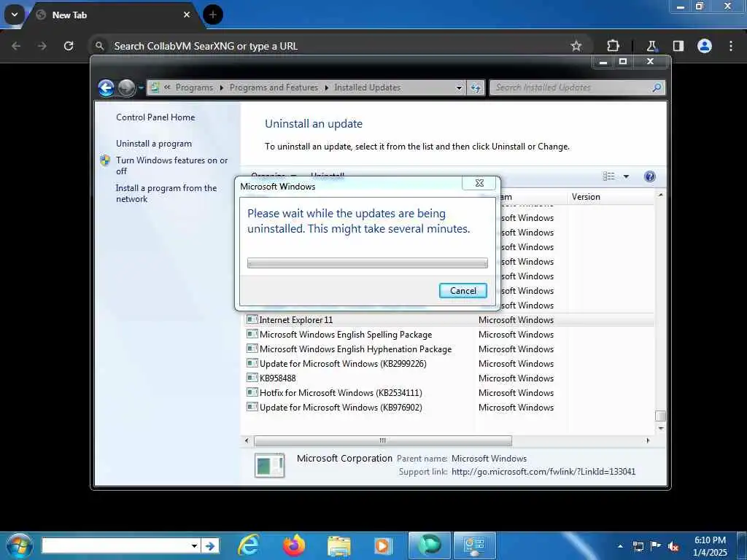Click Programs in the breadcrumb path
This screenshot has width=747, height=560.
[194, 87]
